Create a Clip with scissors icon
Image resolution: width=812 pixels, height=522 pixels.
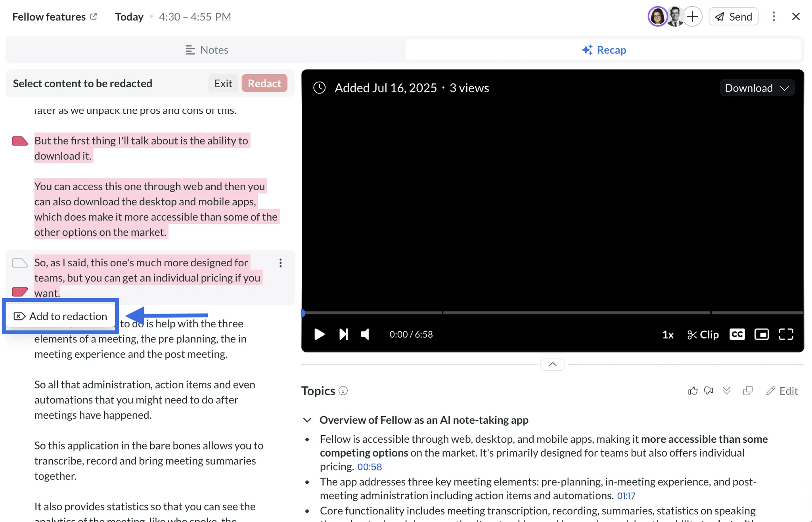tap(703, 335)
